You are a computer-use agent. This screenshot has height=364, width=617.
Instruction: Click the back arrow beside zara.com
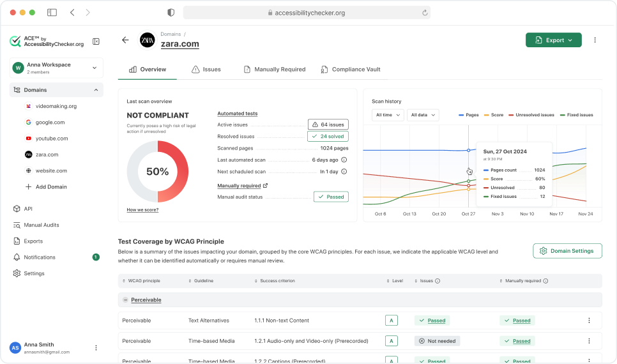point(125,40)
